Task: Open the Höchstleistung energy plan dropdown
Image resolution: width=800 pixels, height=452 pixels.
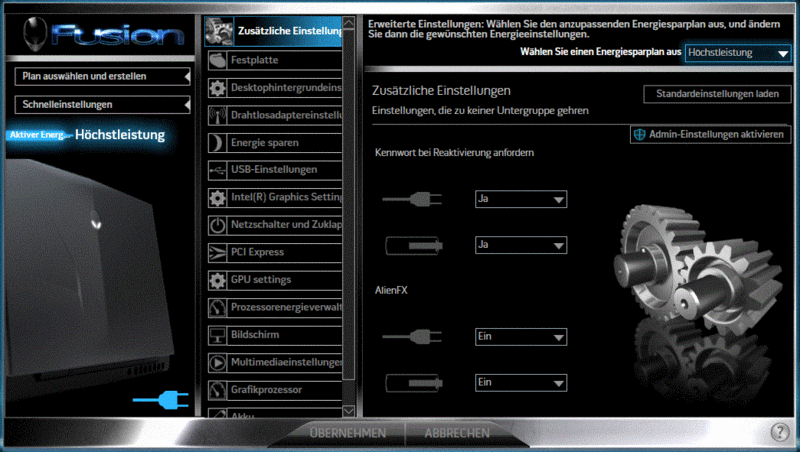Action: (x=738, y=53)
